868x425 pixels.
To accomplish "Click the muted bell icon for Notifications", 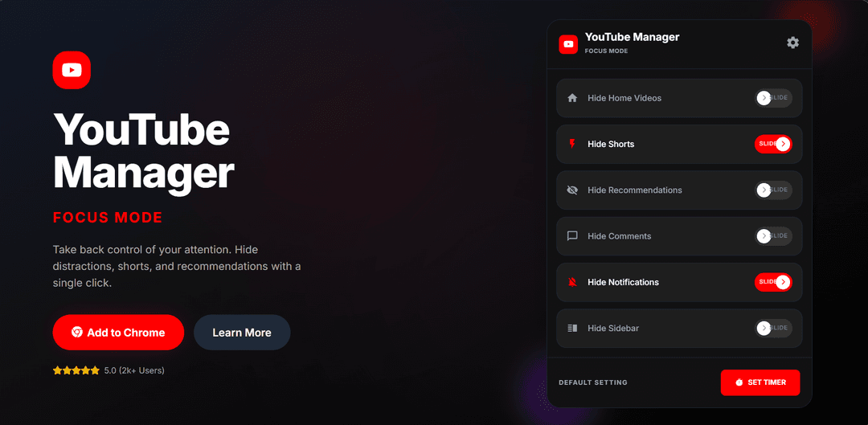I will tap(572, 282).
